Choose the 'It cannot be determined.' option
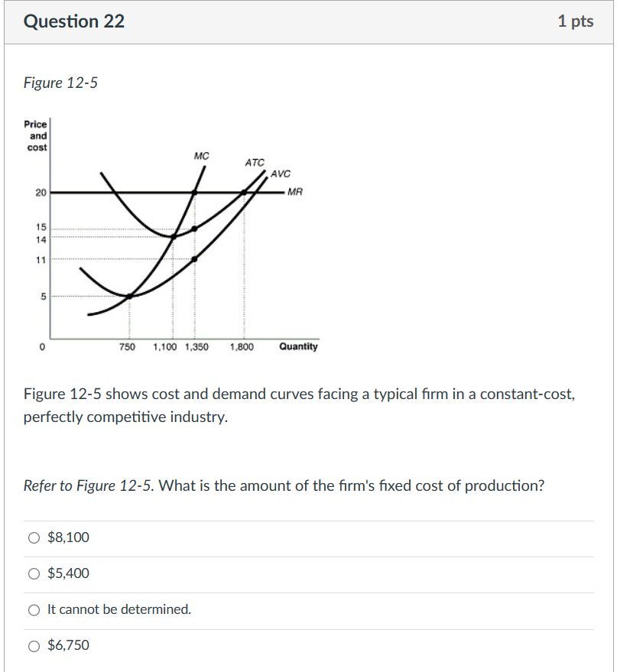The height and width of the screenshot is (672, 617). tap(34, 609)
